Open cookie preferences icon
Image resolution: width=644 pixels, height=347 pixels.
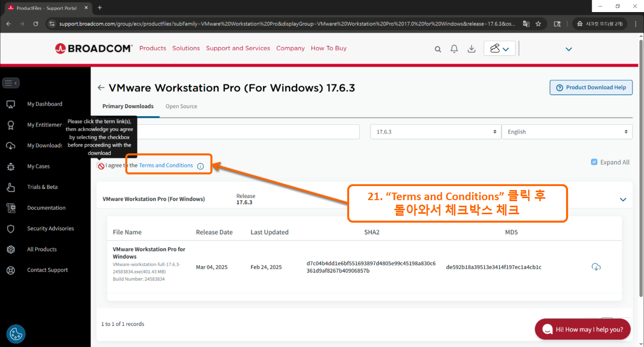(16, 334)
